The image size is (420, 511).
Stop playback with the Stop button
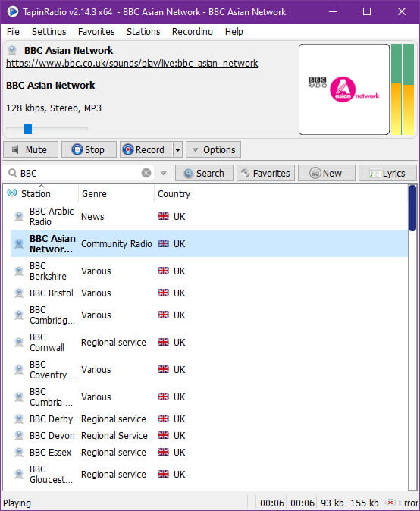89,149
